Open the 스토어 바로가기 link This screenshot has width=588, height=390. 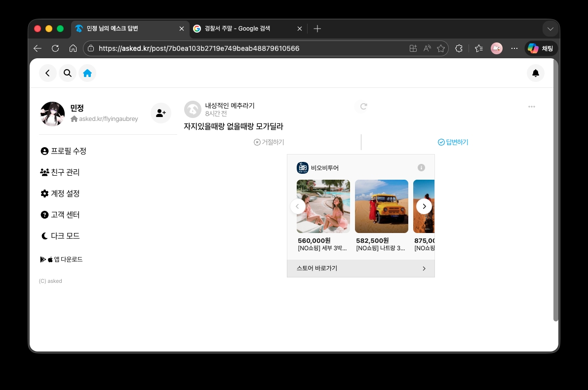pyautogui.click(x=360, y=269)
